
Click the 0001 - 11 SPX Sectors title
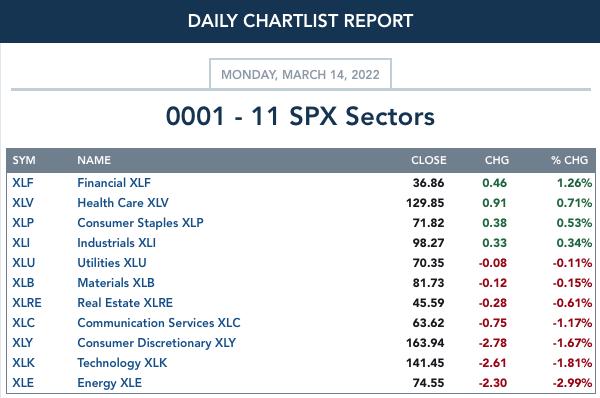(x=300, y=116)
